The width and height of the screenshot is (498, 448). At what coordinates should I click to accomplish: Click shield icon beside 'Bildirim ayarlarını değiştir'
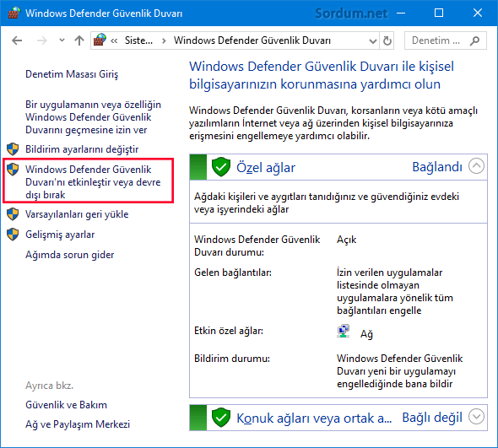click(x=13, y=148)
